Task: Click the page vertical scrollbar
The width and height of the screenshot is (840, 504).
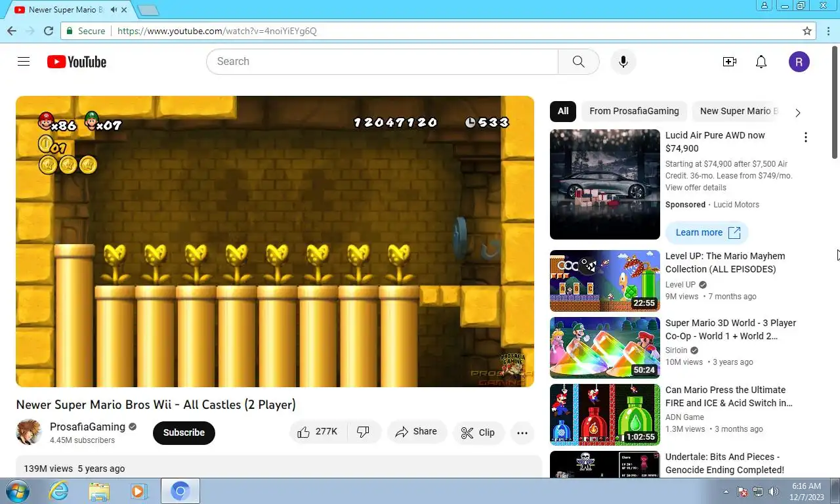Action: click(835, 102)
